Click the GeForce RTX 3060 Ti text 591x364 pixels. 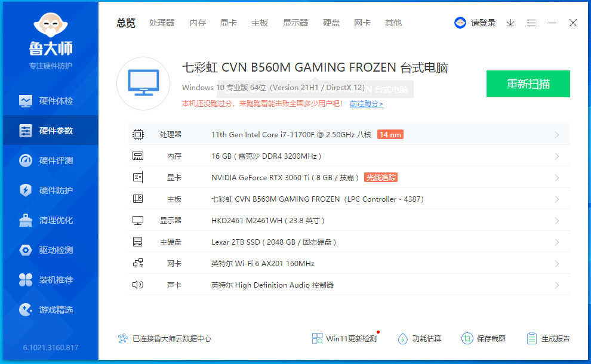(285, 177)
